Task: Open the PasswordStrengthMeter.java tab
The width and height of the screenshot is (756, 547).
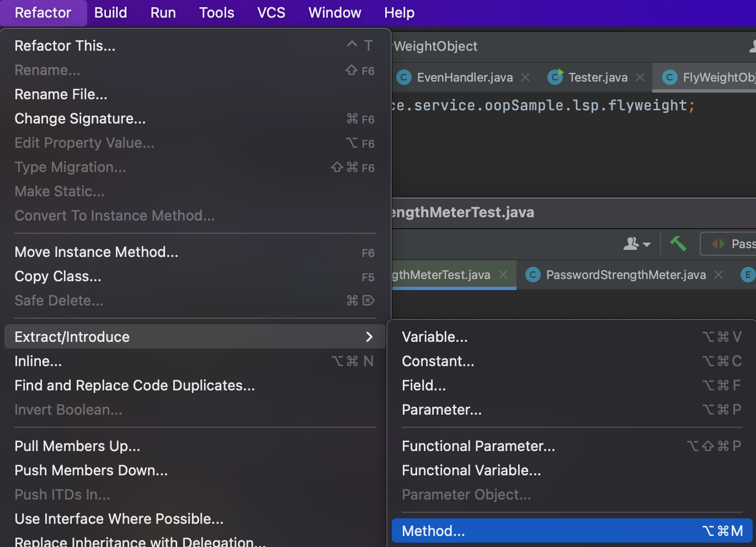Action: coord(626,275)
